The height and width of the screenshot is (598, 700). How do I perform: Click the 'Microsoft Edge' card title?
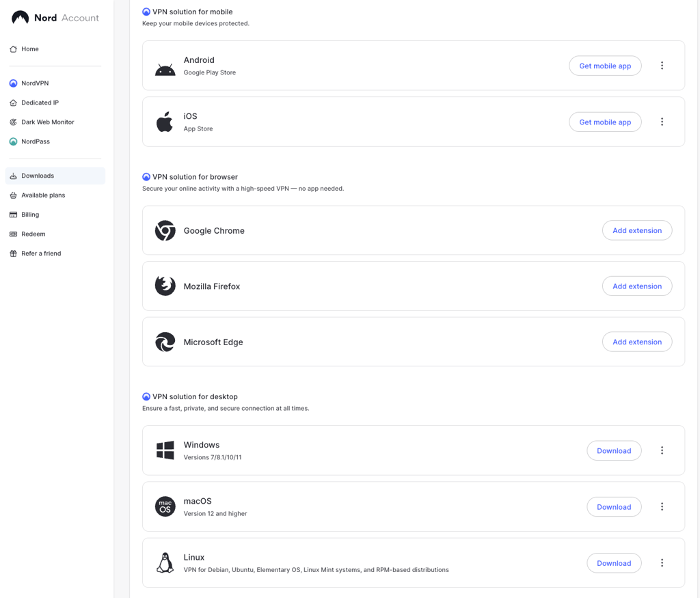click(x=213, y=342)
